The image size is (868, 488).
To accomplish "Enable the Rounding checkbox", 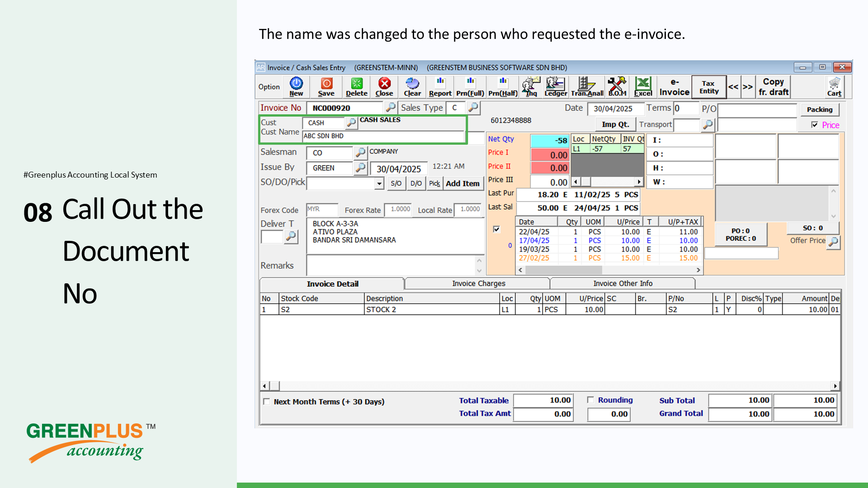I will pos(590,400).
